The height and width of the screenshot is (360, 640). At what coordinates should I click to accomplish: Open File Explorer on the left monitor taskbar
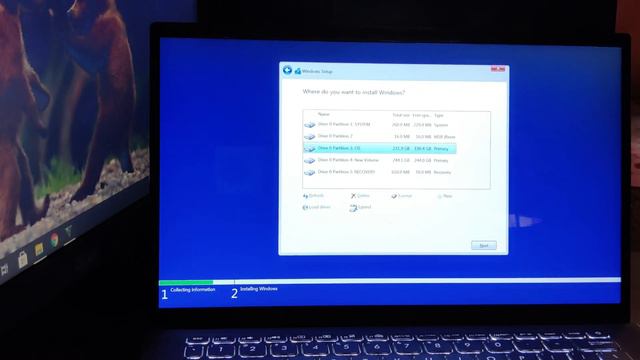(x=39, y=249)
